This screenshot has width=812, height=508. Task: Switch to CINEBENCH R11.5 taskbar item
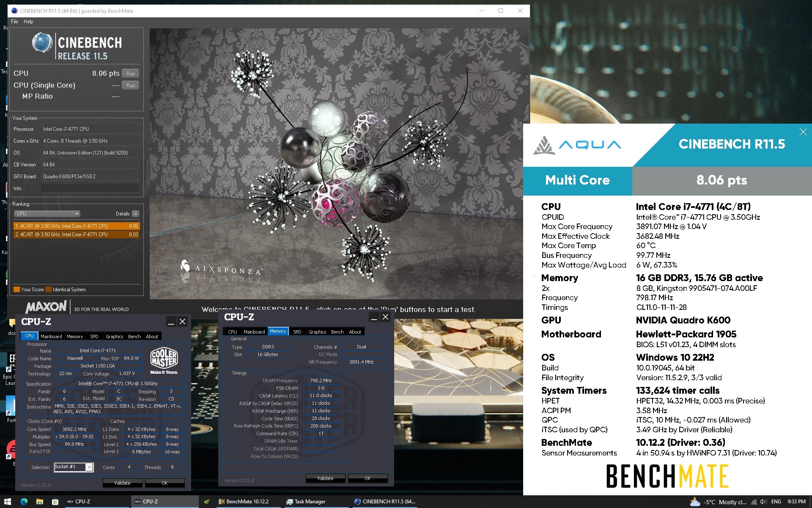[x=384, y=502]
